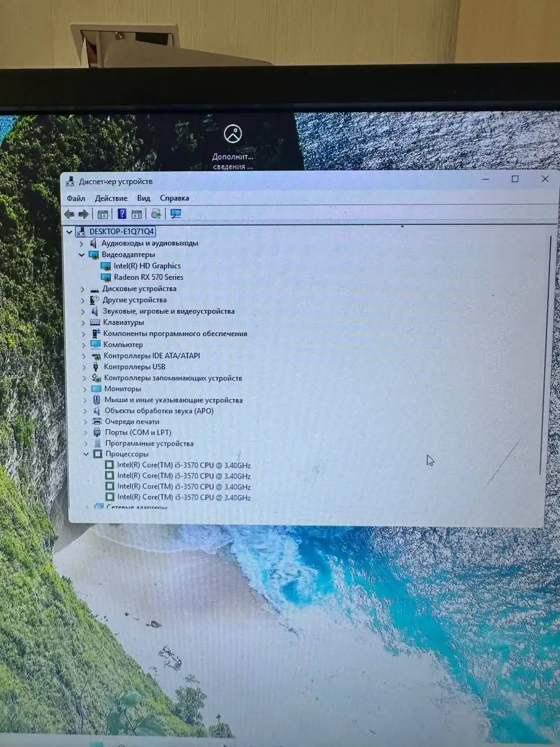The width and height of the screenshot is (560, 747).
Task: Collapse the Процессоры category
Action: [86, 454]
